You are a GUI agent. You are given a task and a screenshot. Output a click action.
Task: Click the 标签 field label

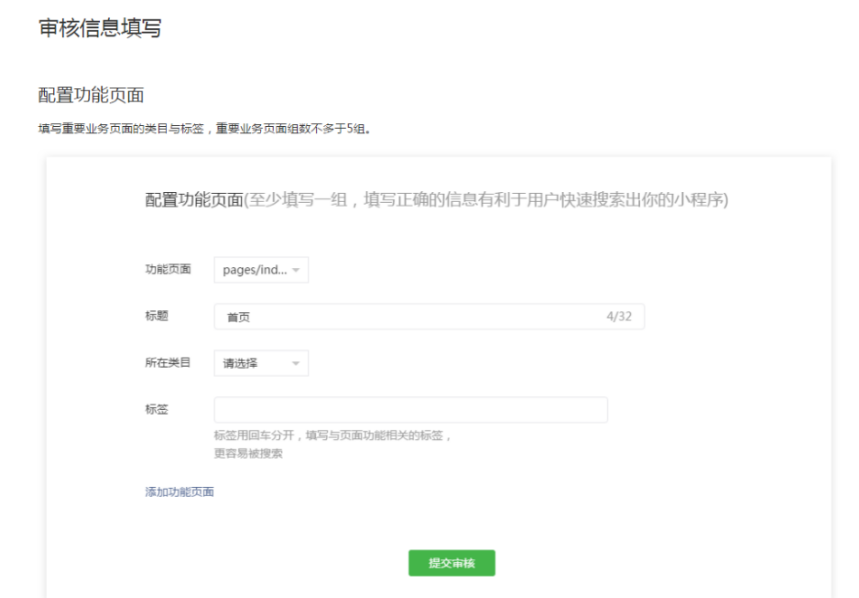click(x=157, y=409)
